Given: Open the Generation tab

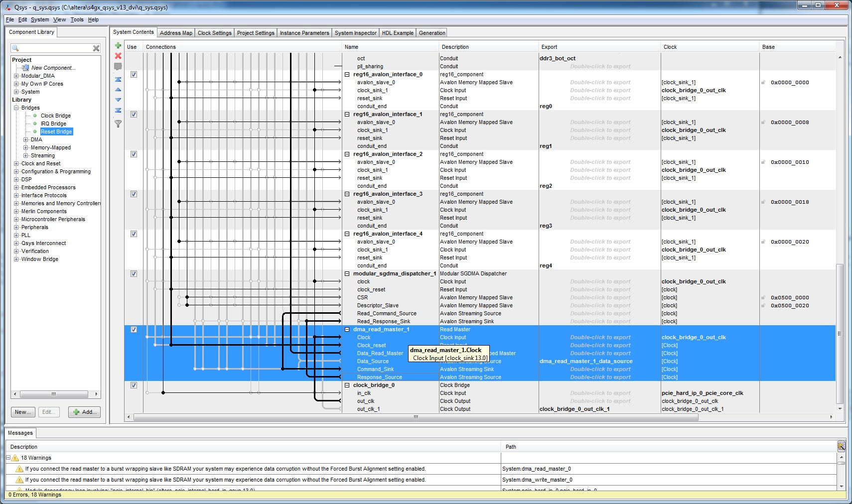Looking at the screenshot, I should [432, 33].
